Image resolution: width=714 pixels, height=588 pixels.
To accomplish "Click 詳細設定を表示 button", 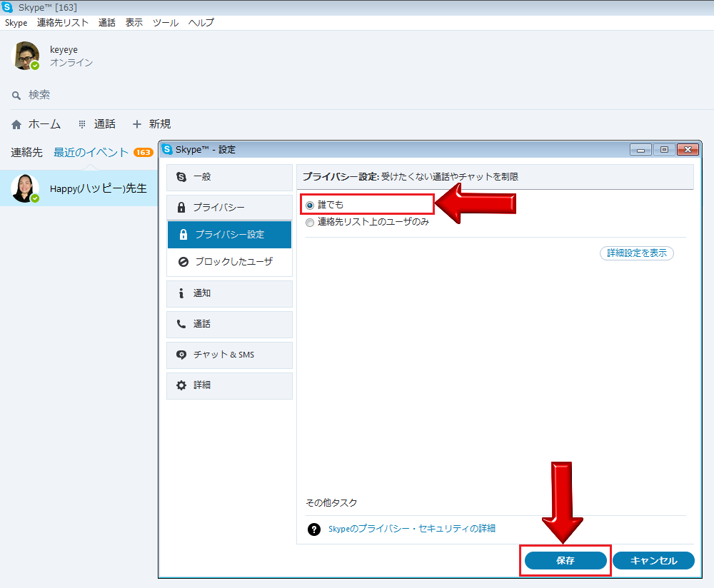I will coord(637,253).
